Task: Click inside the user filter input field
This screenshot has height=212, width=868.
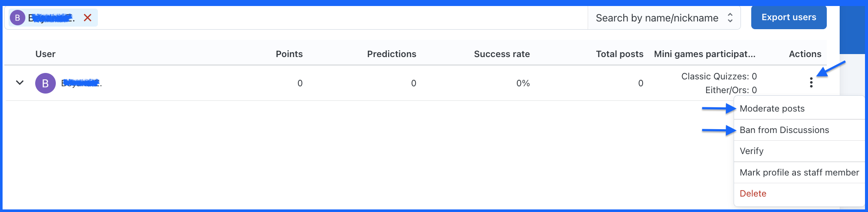Action: click(x=341, y=18)
